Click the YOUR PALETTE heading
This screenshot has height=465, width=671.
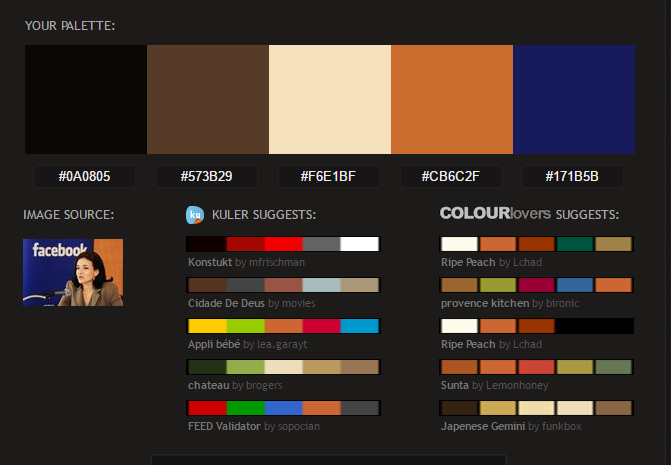coord(70,26)
